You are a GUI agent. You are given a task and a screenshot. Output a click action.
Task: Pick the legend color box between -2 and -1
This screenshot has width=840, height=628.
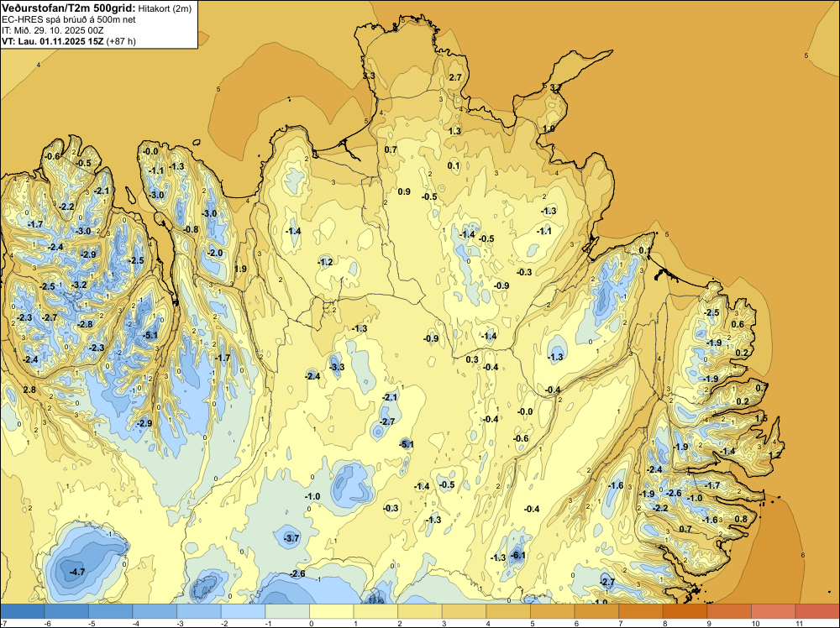tap(244, 611)
